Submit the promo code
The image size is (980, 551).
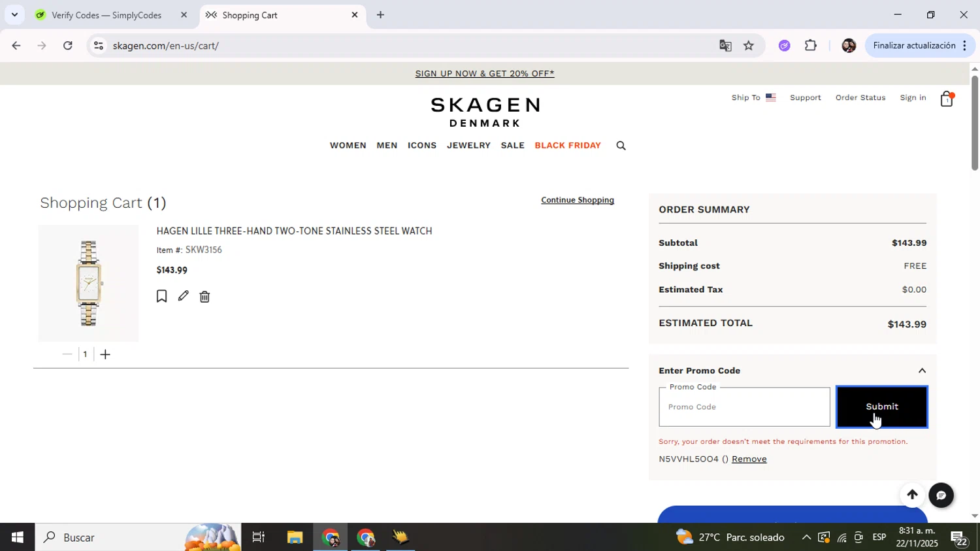pos(881,407)
